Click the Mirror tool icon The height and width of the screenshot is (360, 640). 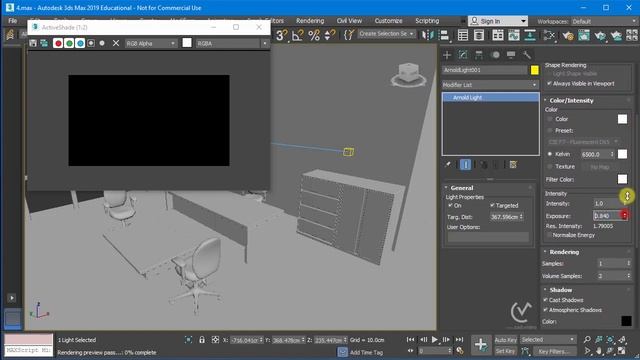pos(427,35)
